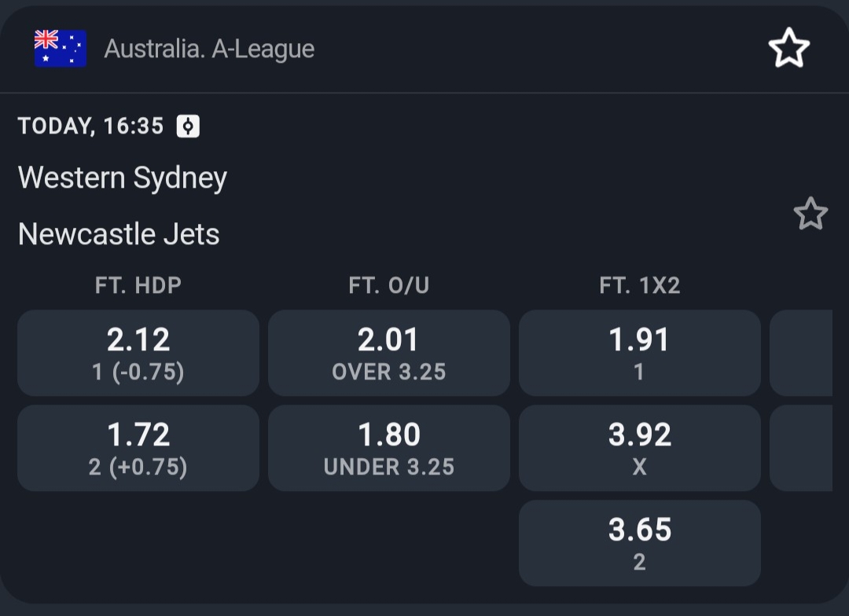This screenshot has width=849, height=616.
Task: Bet on home handicap -0.75 at 2.12
Action: [x=138, y=353]
